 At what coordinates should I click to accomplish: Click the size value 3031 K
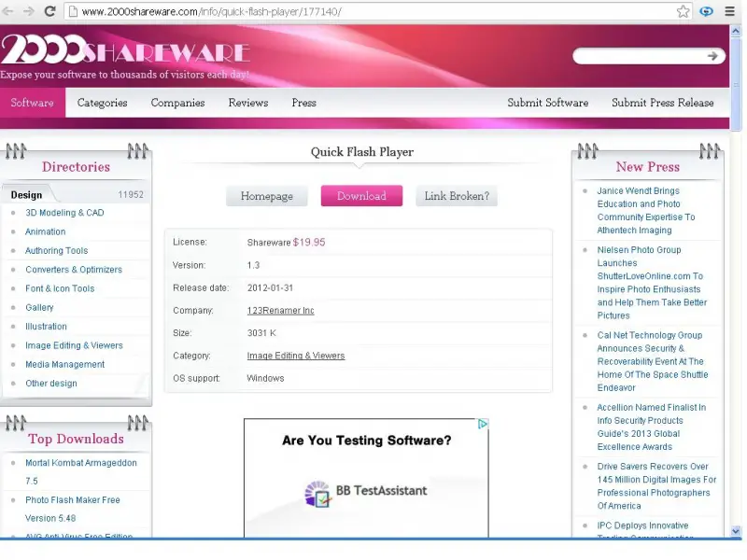point(261,333)
